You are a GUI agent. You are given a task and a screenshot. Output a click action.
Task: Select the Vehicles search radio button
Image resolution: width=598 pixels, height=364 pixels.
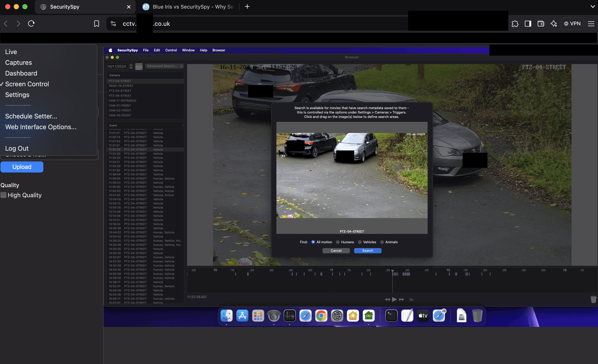tap(360, 242)
